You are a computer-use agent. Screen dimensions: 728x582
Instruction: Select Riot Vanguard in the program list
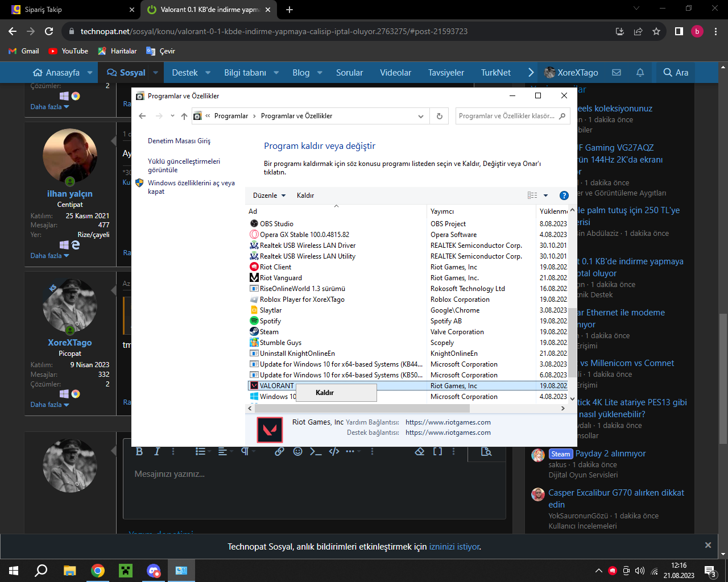(x=408, y=278)
